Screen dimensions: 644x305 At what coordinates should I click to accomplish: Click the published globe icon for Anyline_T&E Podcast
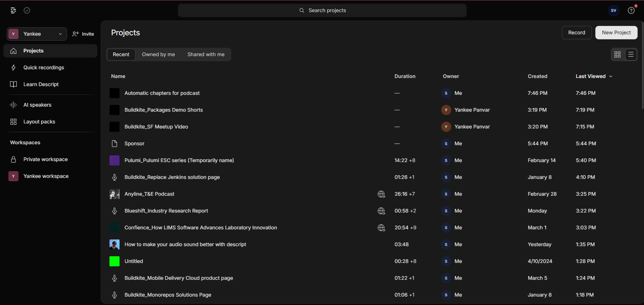(381, 194)
